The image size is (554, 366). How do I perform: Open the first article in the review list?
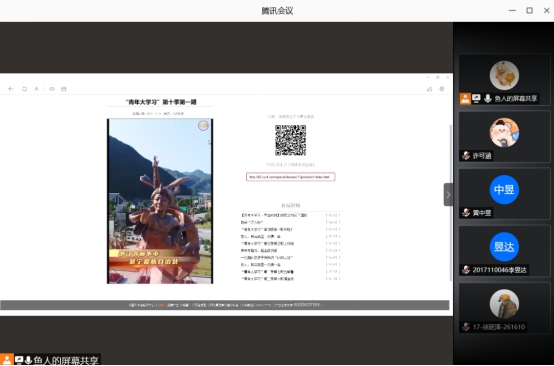274,215
